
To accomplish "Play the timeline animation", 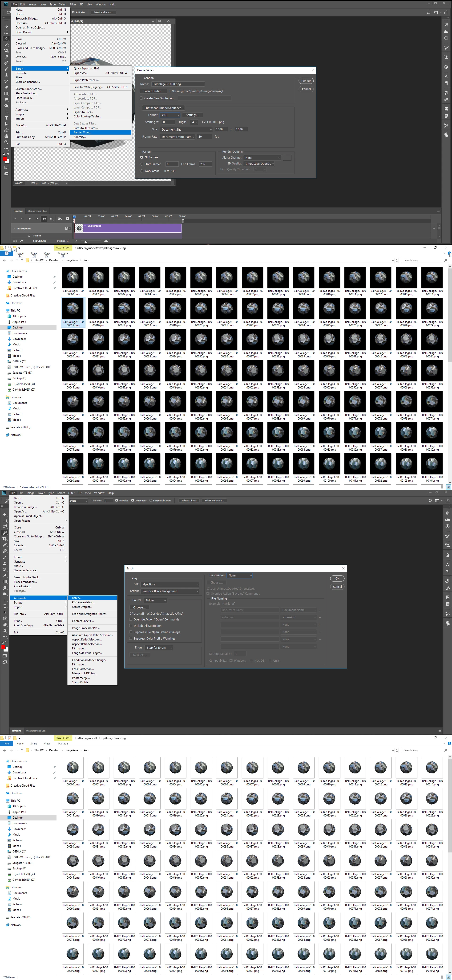I will [x=30, y=219].
